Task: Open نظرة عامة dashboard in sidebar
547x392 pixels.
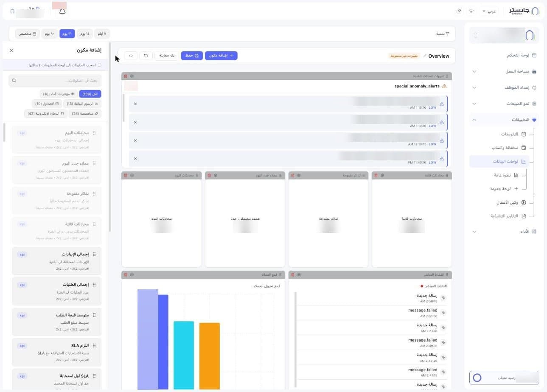Action: [x=505, y=175]
